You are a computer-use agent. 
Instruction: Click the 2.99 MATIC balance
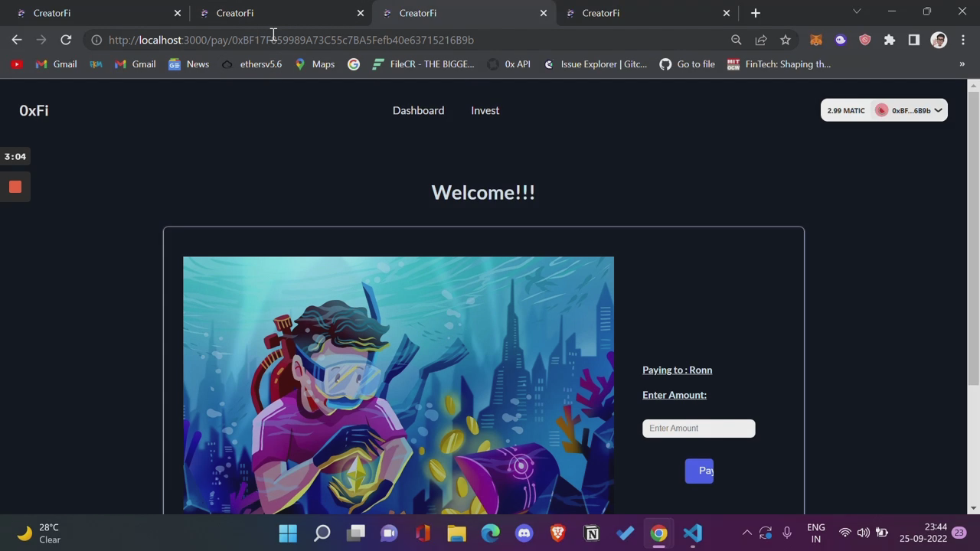pos(846,110)
